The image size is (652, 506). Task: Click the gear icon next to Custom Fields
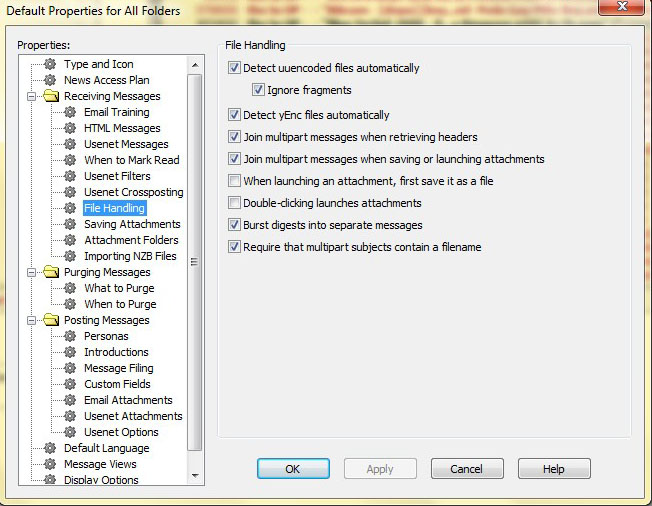tap(70, 384)
